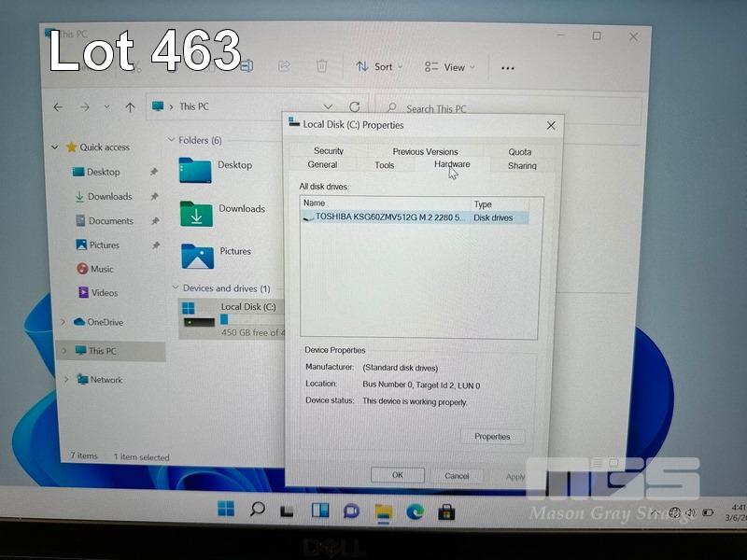
Task: Open taskbar Search magnifier icon
Action: [257, 510]
